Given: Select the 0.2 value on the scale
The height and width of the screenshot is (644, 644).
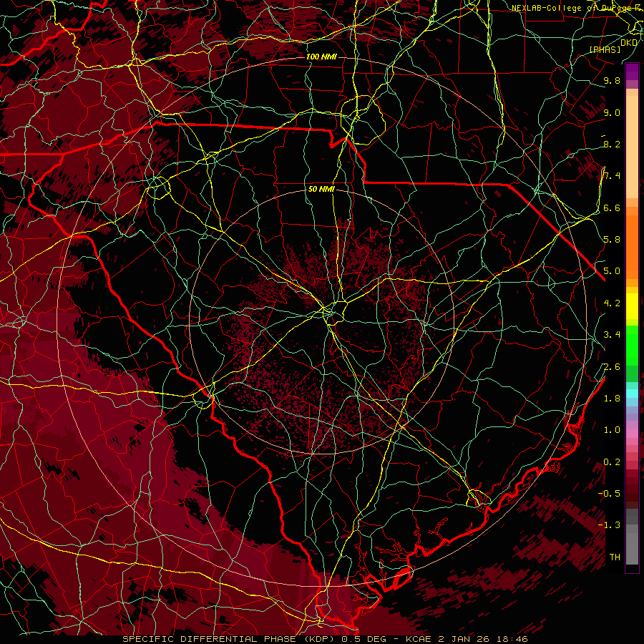Looking at the screenshot, I should pyautogui.click(x=612, y=462).
